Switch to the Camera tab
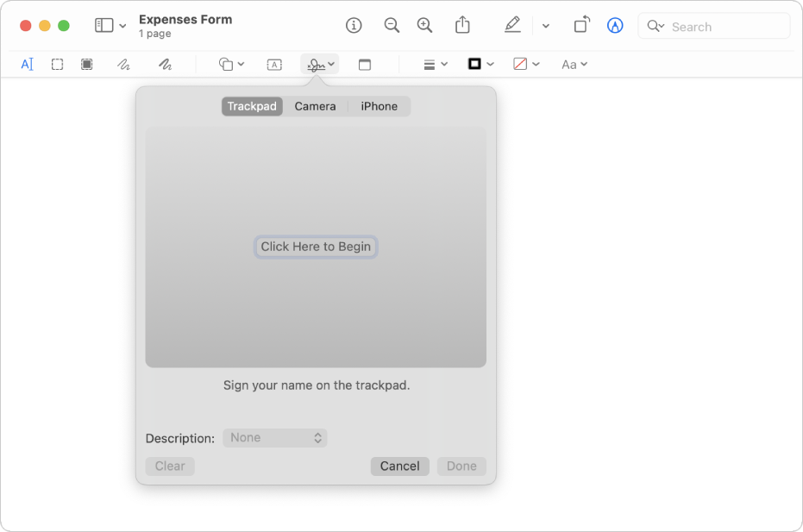The image size is (803, 532). [x=315, y=106]
